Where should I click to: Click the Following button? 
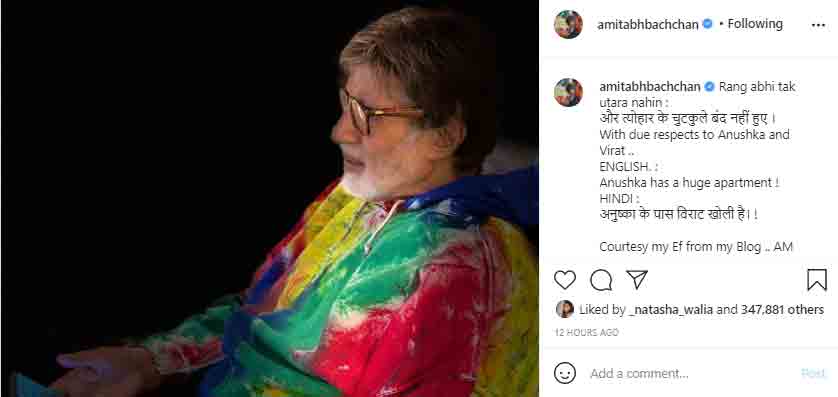(755, 24)
